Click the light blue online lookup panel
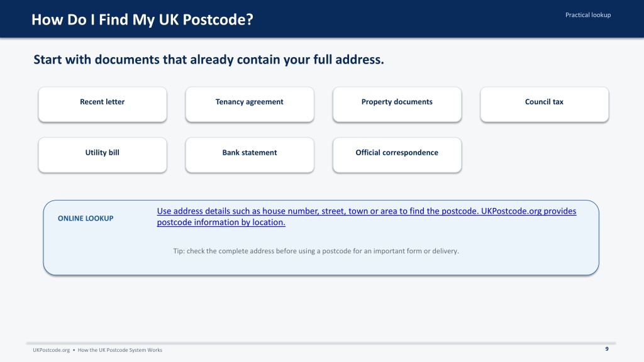This screenshot has height=362, width=644. (321, 238)
